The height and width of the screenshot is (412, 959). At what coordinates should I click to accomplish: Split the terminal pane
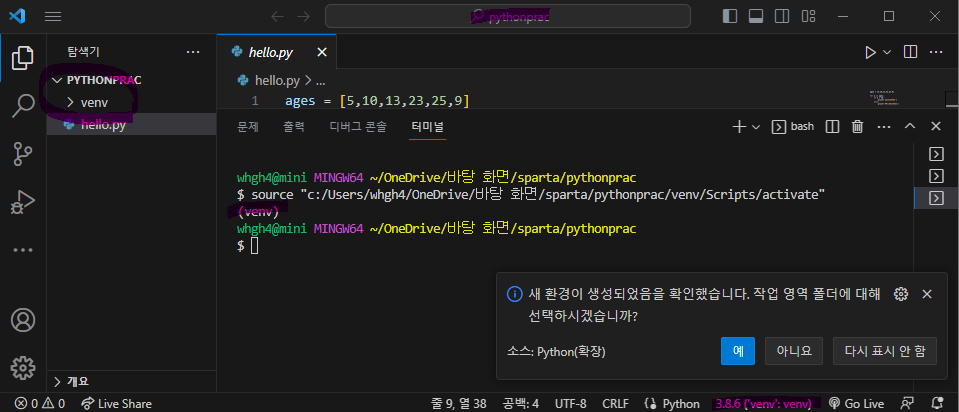832,127
